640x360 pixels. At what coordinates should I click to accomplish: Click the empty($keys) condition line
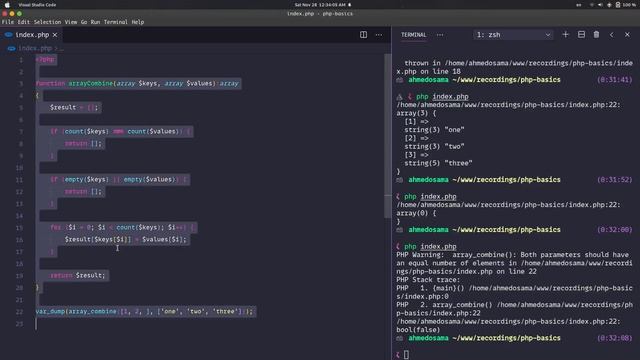point(119,180)
